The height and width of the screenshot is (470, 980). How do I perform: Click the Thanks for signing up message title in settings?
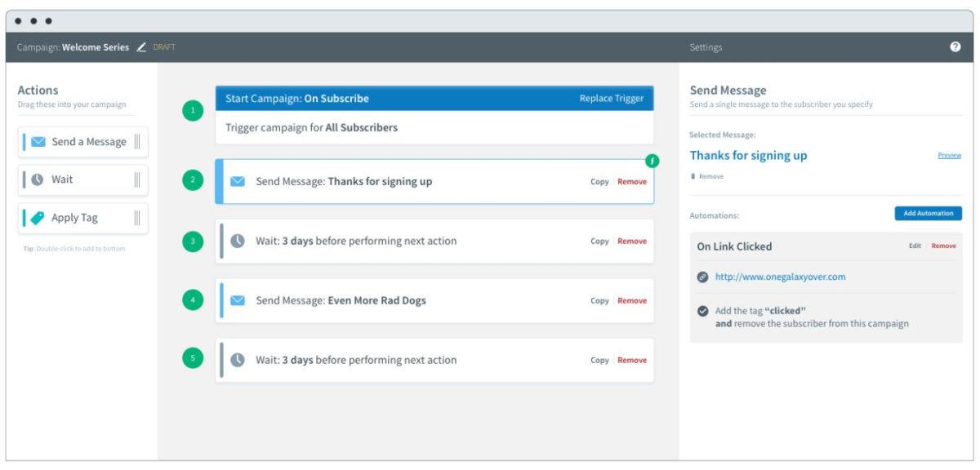tap(748, 156)
